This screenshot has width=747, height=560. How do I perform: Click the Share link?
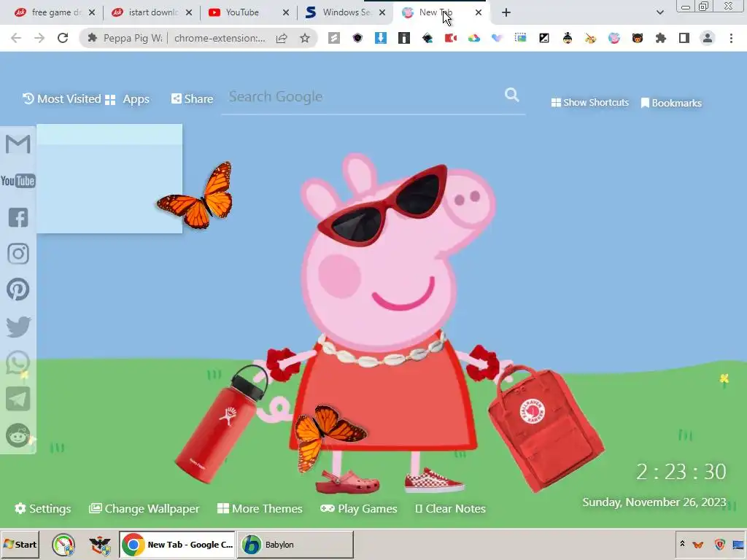point(192,98)
